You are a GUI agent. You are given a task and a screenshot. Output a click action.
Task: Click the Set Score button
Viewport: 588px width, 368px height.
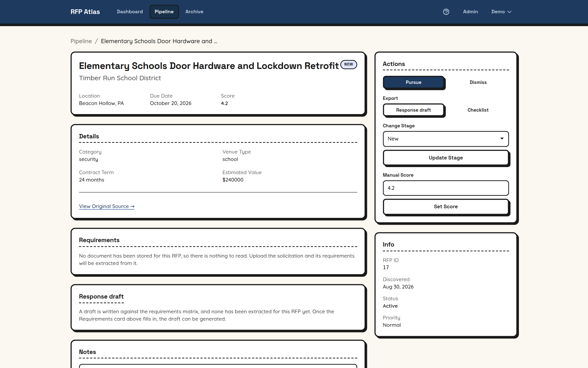point(446,207)
